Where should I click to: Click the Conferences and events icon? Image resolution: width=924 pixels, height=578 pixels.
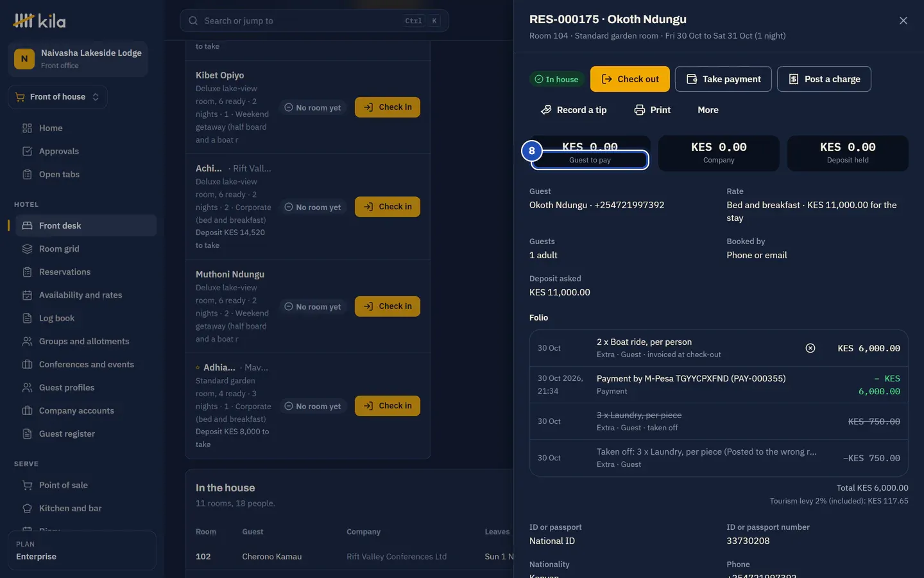tap(27, 364)
